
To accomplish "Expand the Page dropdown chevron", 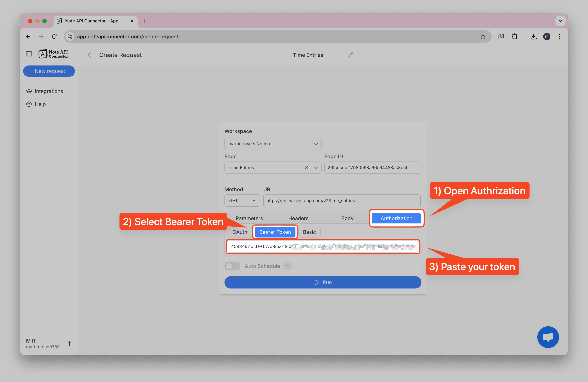I will [316, 167].
